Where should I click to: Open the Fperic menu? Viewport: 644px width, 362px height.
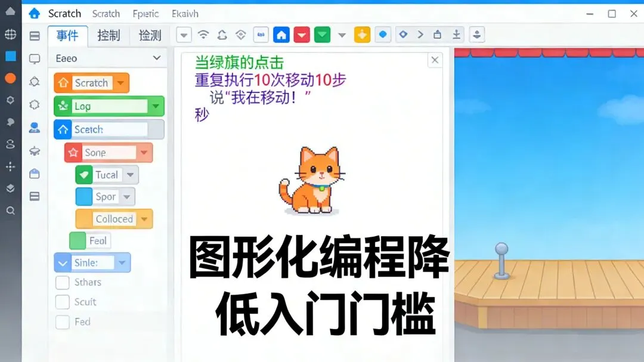(x=145, y=14)
